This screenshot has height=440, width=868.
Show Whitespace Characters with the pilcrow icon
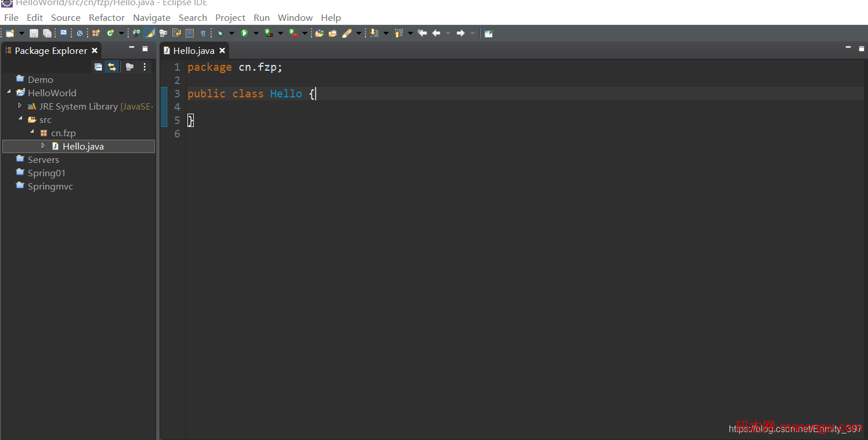coord(202,33)
